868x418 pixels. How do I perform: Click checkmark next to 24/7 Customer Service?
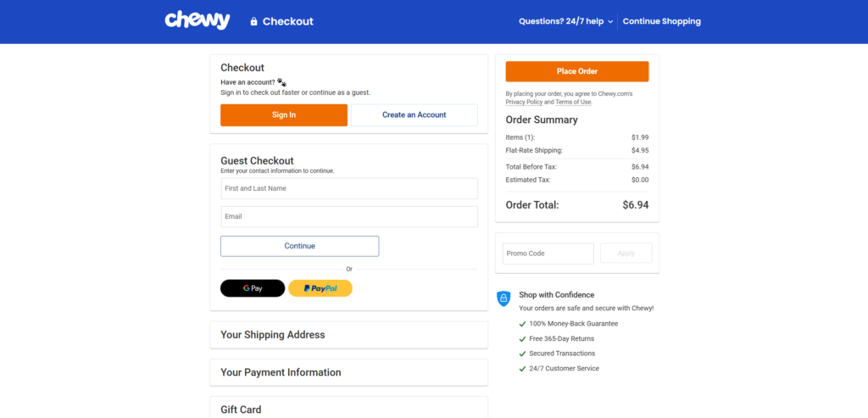click(x=522, y=369)
